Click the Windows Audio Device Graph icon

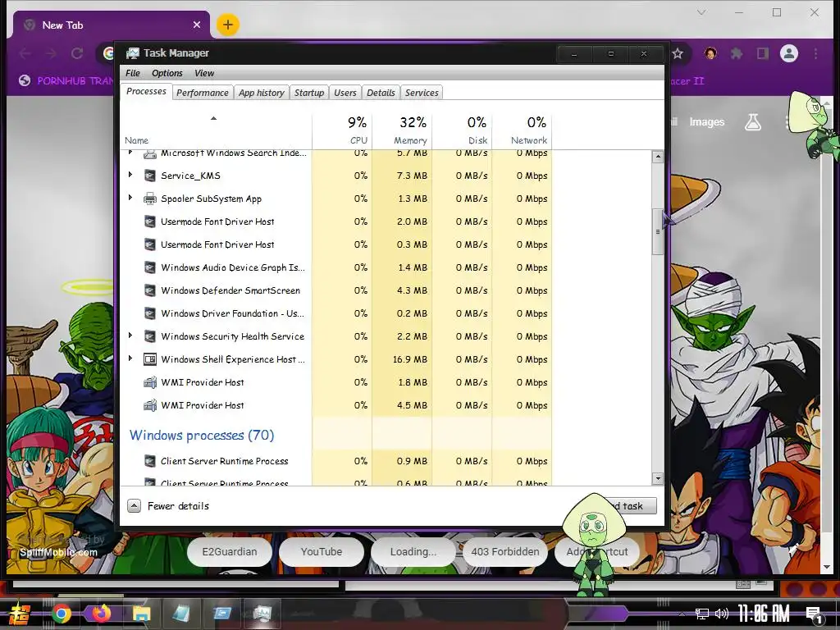point(150,267)
